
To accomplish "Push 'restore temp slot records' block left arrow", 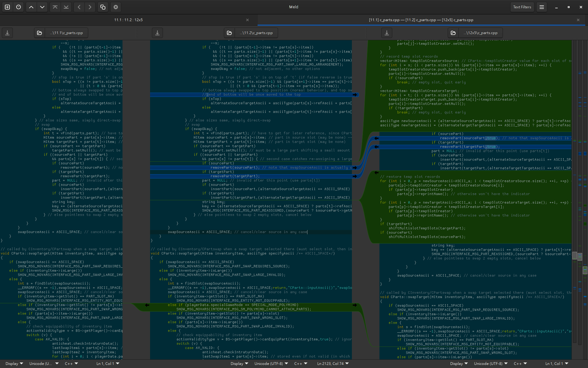I will point(376,173).
